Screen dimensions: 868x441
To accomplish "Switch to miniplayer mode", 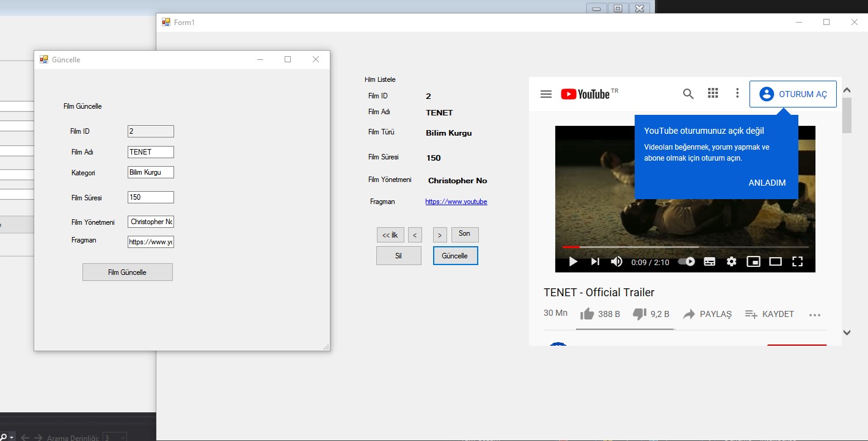I will [754, 261].
